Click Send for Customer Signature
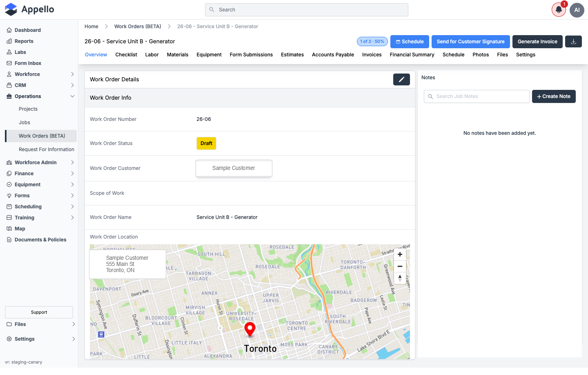This screenshot has height=375, width=588. click(x=471, y=42)
